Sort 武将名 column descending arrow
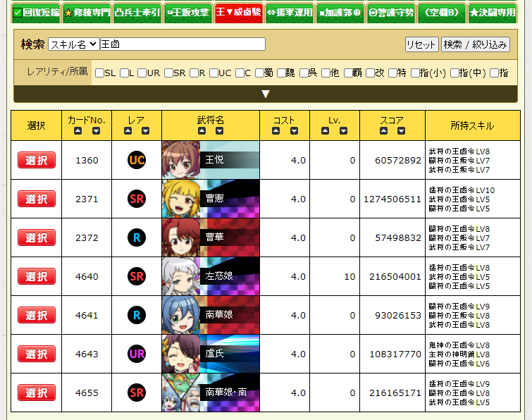The width and height of the screenshot is (532, 420). point(220,130)
